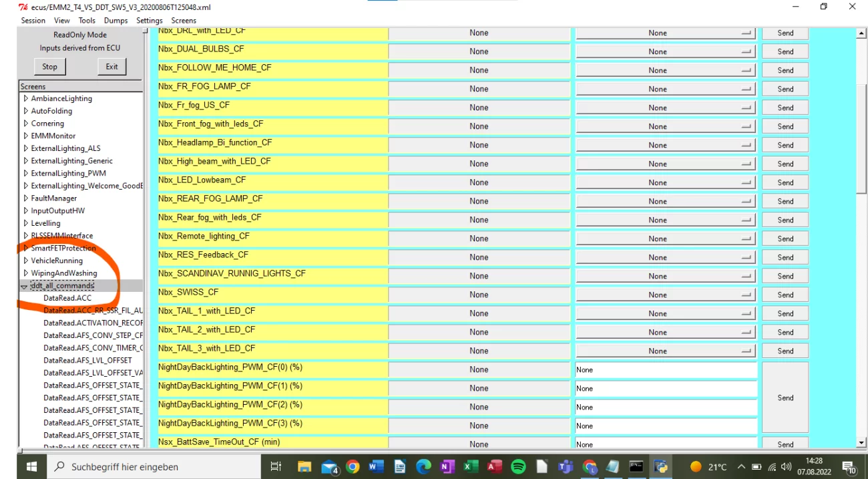
Task: Open the Mail app in taskbar
Action: (329, 467)
